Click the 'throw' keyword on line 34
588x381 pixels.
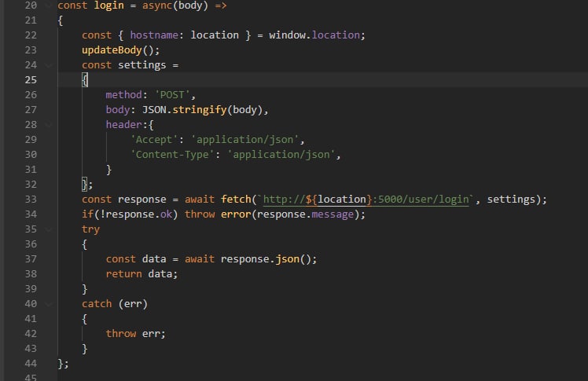[200, 214]
